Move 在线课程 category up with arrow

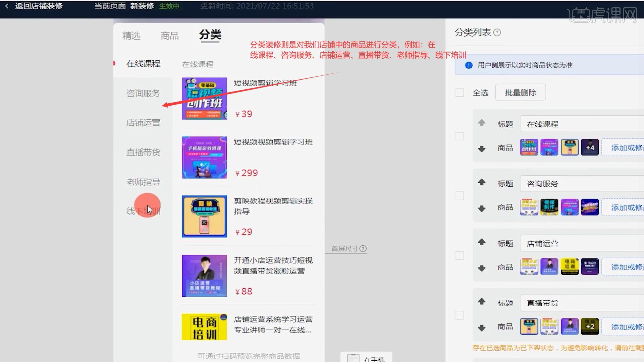pyautogui.click(x=482, y=123)
